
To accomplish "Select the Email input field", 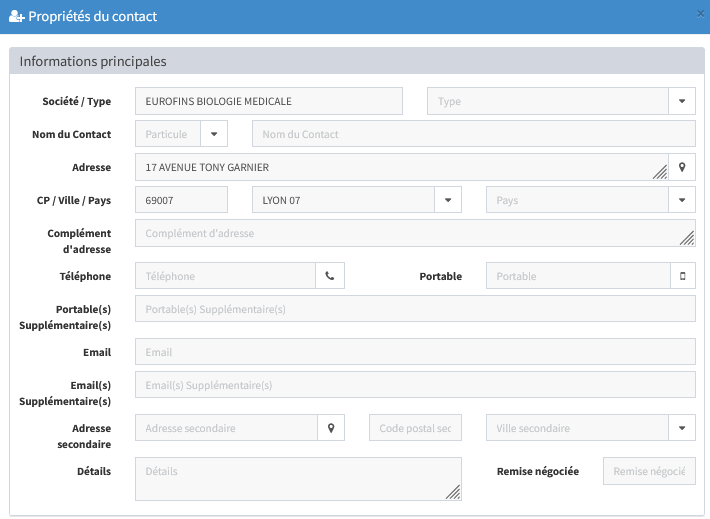I will [415, 352].
